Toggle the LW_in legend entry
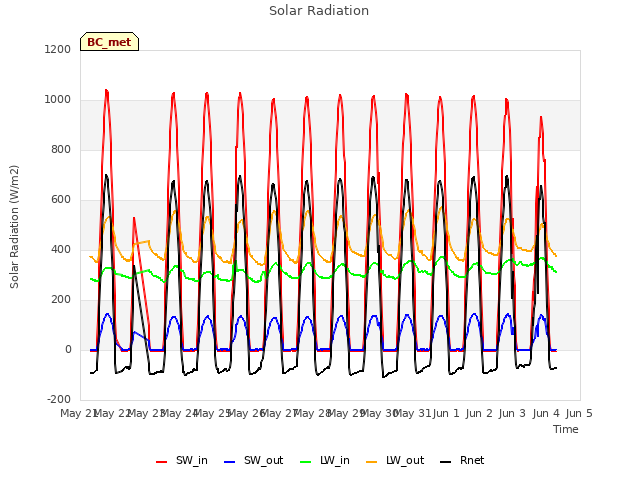The width and height of the screenshot is (640, 480). coord(325,461)
